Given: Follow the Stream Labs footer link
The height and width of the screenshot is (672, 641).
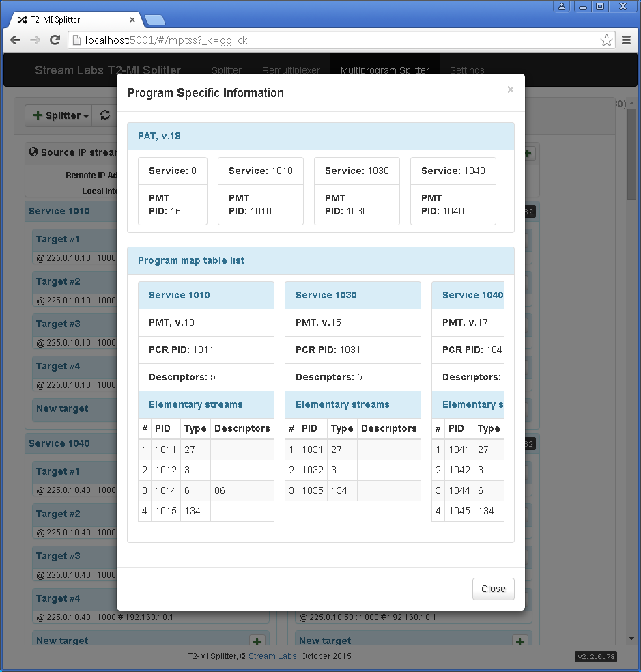Looking at the screenshot, I should point(272,656).
